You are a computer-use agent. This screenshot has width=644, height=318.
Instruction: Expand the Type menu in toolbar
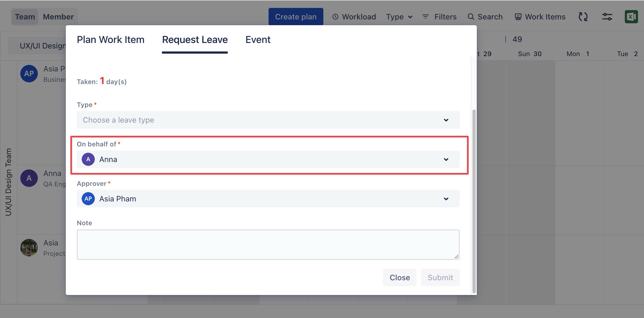399,17
